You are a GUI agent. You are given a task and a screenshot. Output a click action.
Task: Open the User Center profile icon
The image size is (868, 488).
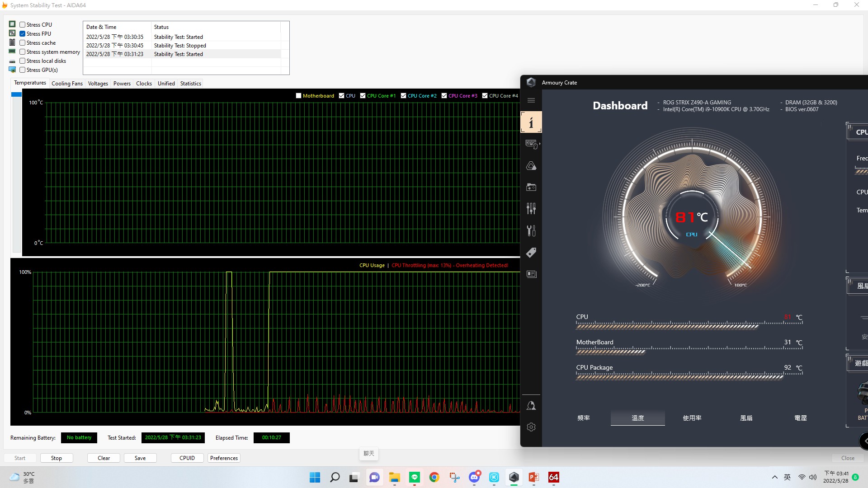coord(531,406)
